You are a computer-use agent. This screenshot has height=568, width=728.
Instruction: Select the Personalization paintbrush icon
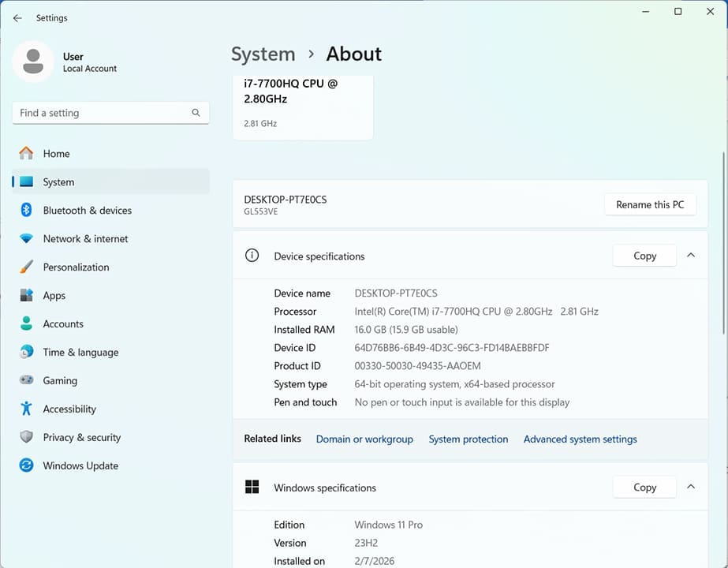27,267
